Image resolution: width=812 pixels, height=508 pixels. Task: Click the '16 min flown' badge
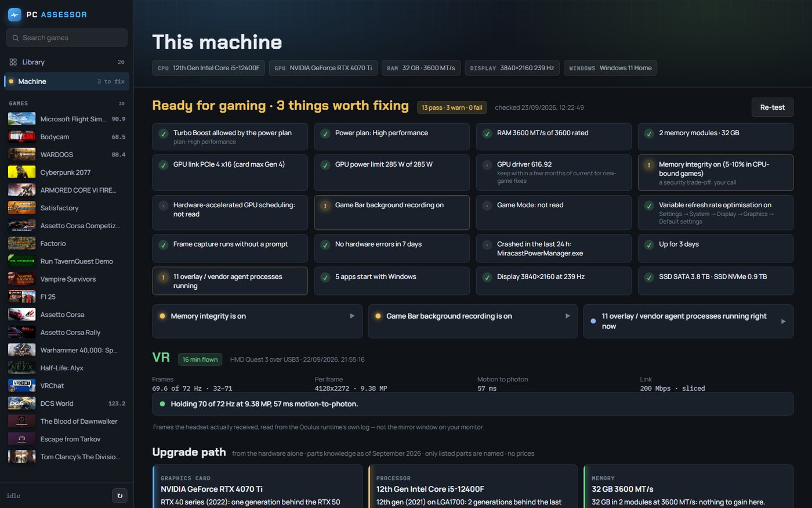click(200, 359)
